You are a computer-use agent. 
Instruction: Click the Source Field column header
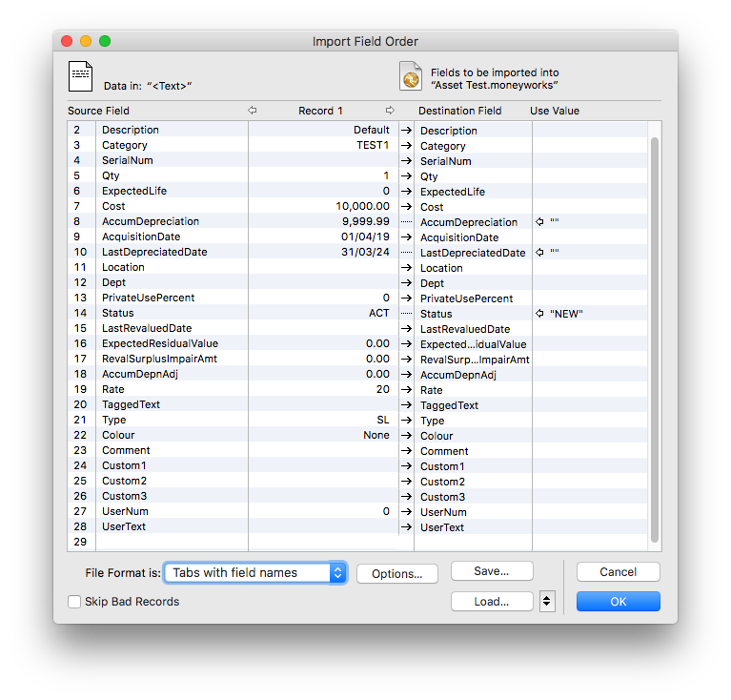(98, 111)
